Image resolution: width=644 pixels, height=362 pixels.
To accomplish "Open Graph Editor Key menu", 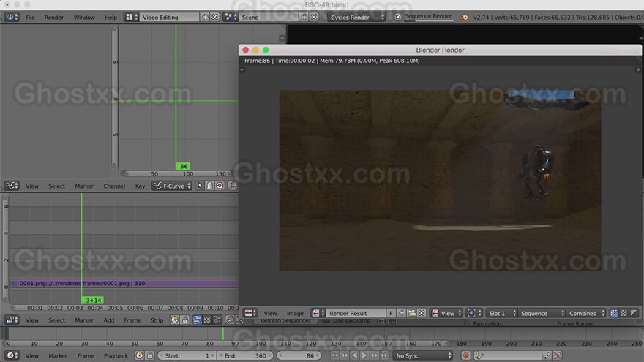I will 140,186.
